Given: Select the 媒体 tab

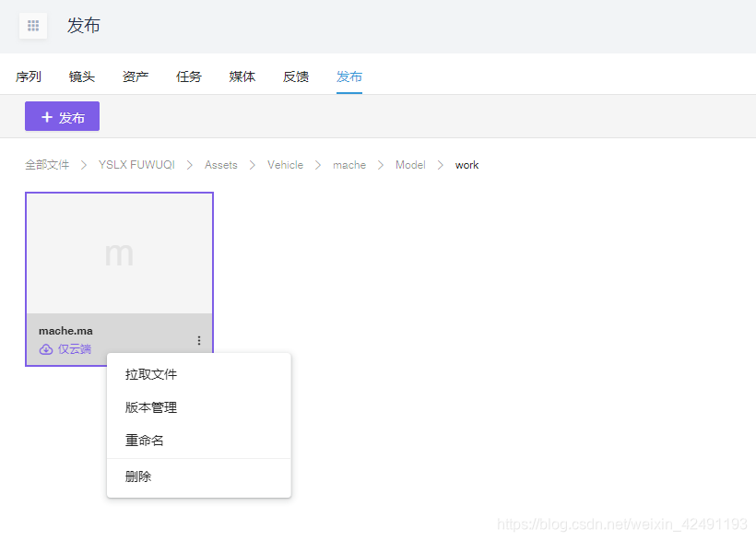Looking at the screenshot, I should tap(242, 76).
